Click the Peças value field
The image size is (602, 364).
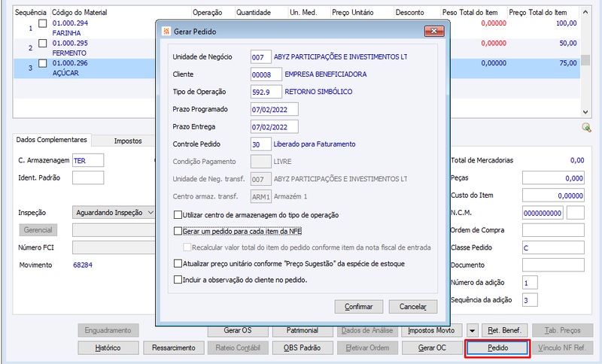[x=553, y=178]
